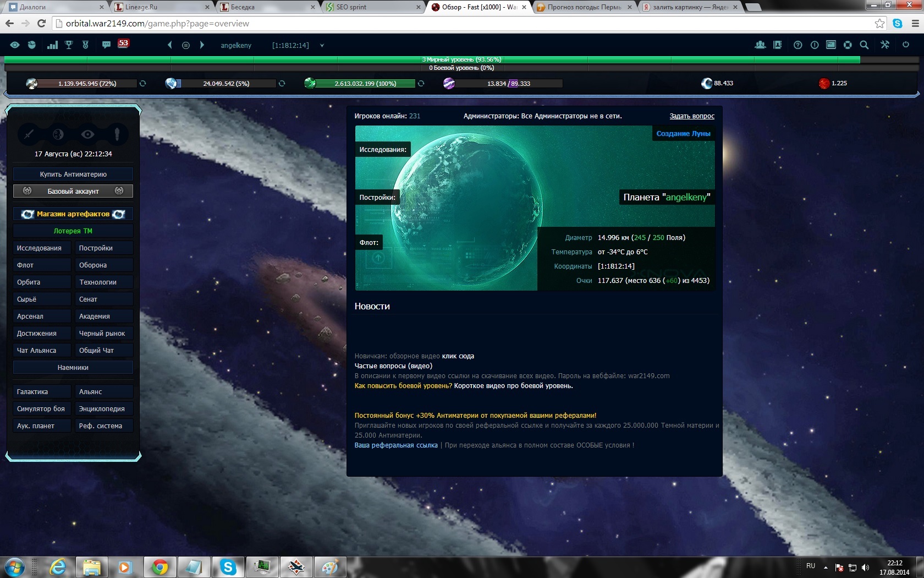Open Лотерея ТМ
The image size is (924, 578).
(x=73, y=231)
